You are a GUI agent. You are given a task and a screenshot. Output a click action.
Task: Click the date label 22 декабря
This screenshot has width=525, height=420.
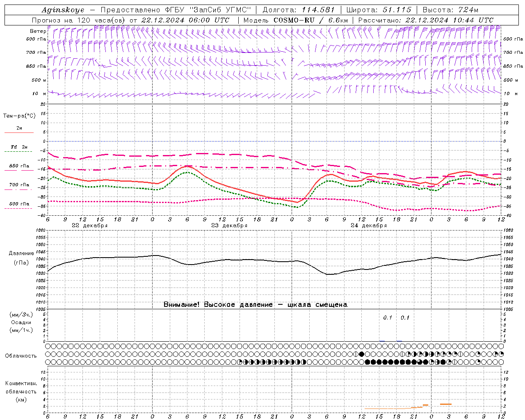pos(90,226)
